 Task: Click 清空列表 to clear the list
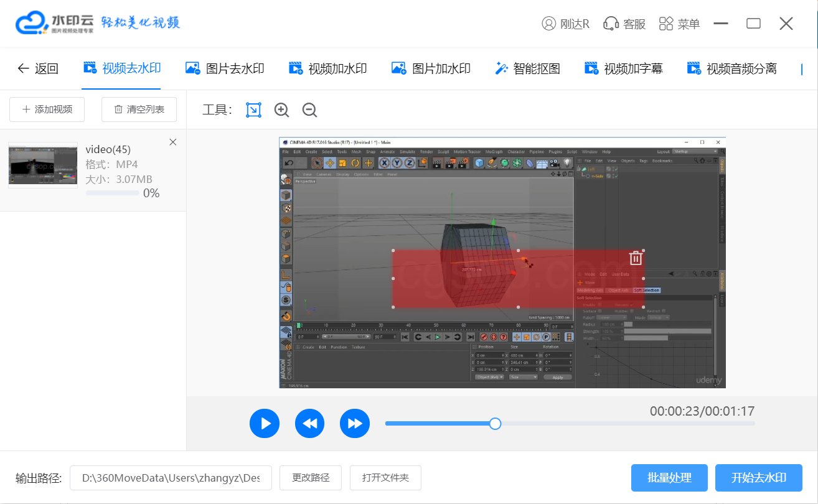tap(139, 110)
